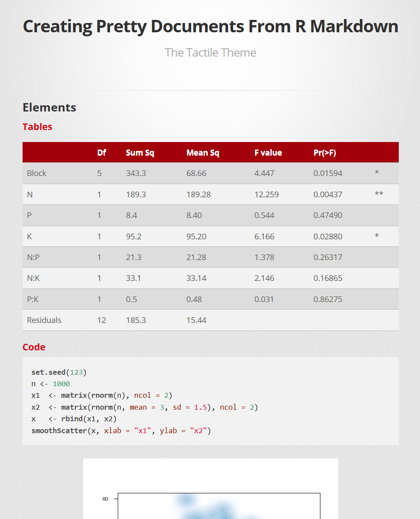This screenshot has height=519, width=420.
Task: Click the x <- rbind(x1, x2) code line
Action: [74, 419]
